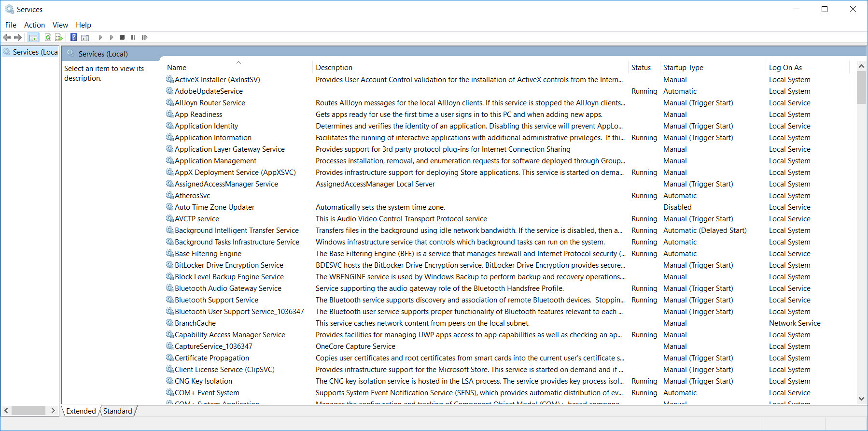Click the gear icon beside COM+ Event System
The width and height of the screenshot is (868, 431).
[x=170, y=392]
